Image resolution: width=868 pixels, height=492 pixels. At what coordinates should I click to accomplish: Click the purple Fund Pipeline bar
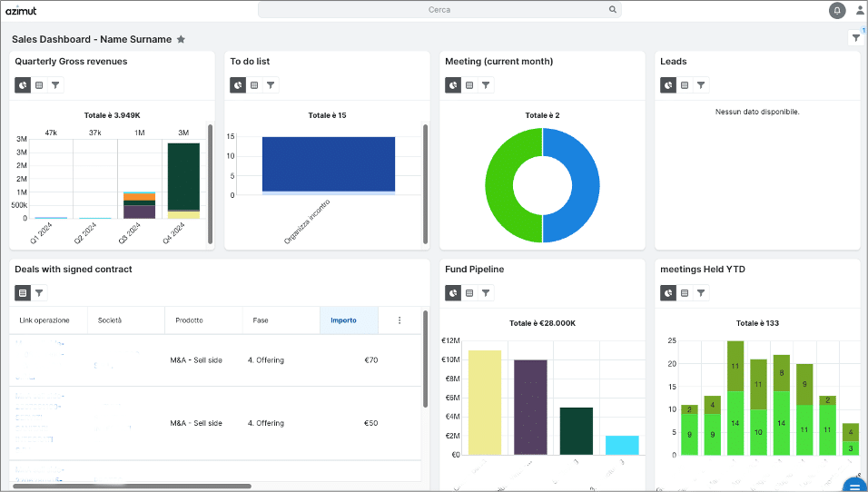(530, 408)
